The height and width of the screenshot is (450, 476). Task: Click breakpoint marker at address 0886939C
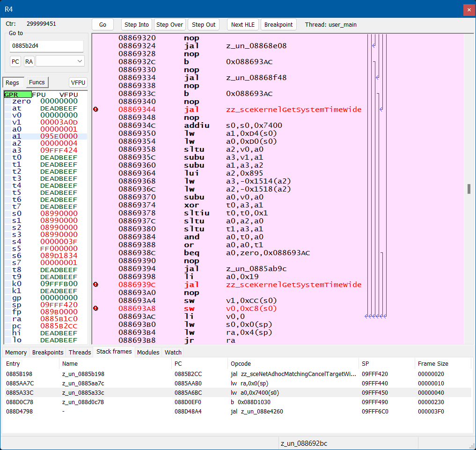95,285
